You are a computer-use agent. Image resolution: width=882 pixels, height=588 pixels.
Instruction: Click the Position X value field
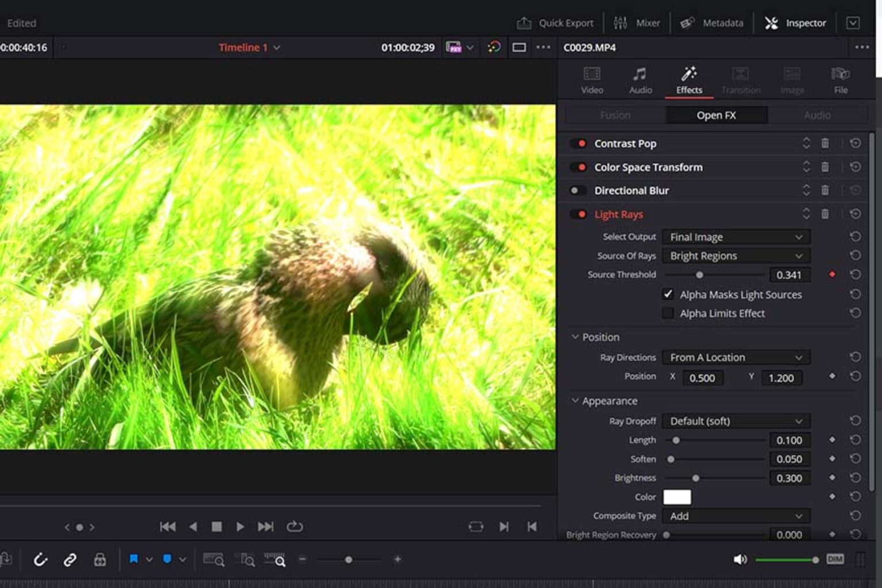(702, 378)
